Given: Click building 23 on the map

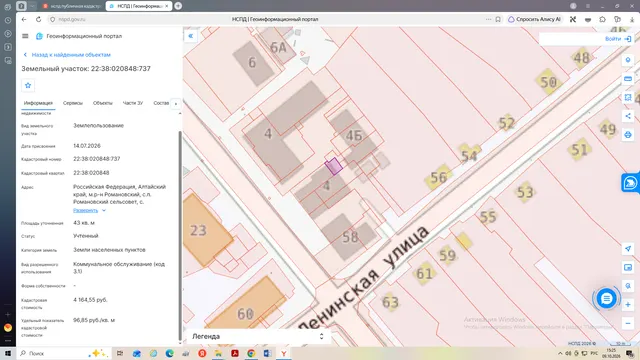Looking at the screenshot, I should click(208, 230).
